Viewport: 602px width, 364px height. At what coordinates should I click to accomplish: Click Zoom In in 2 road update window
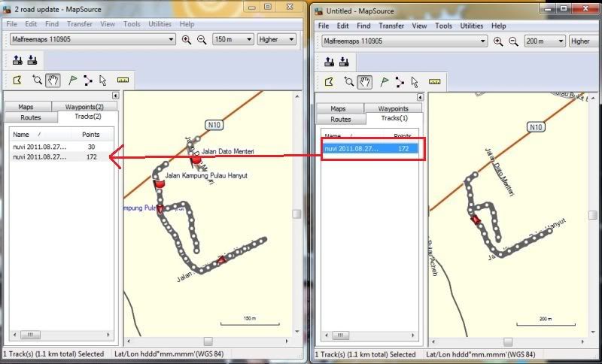coord(186,40)
